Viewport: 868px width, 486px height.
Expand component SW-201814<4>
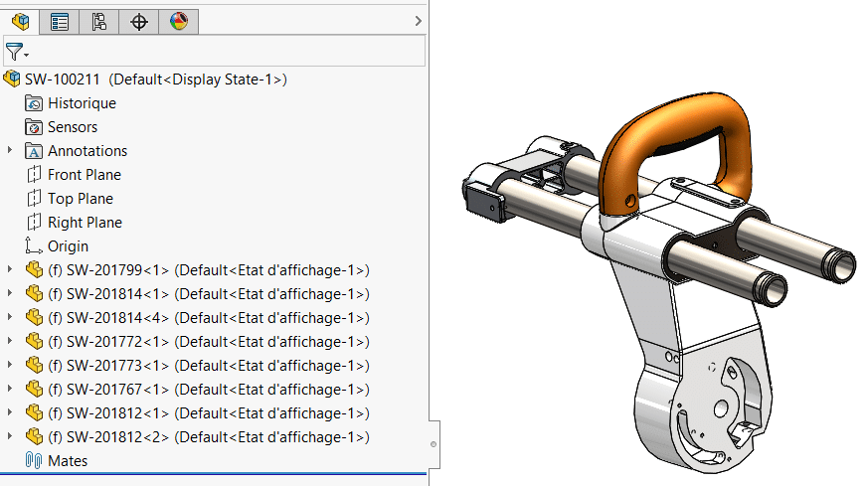(9, 317)
